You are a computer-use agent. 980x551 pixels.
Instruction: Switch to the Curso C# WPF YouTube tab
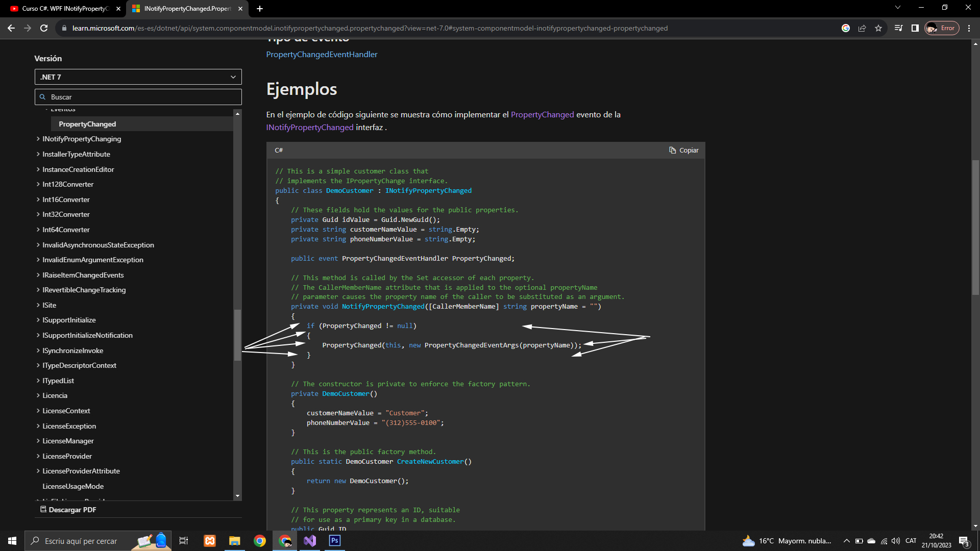(x=65, y=9)
